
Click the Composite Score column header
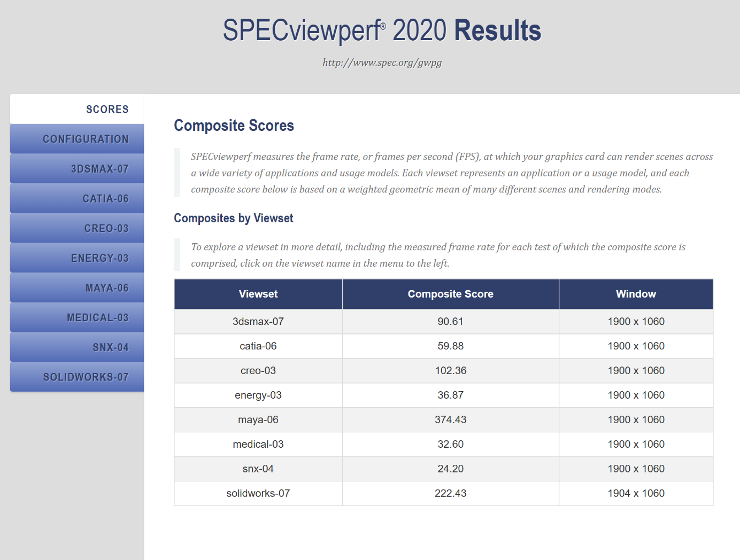[x=450, y=294]
